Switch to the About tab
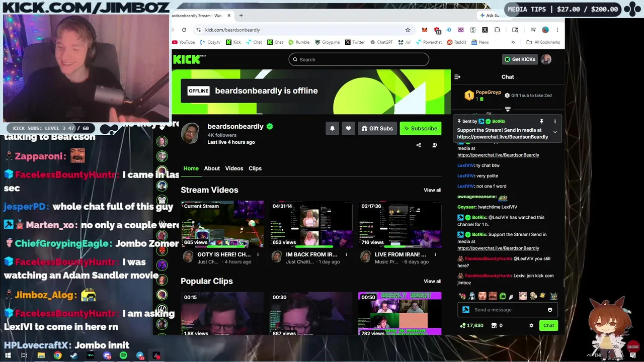 212,168
